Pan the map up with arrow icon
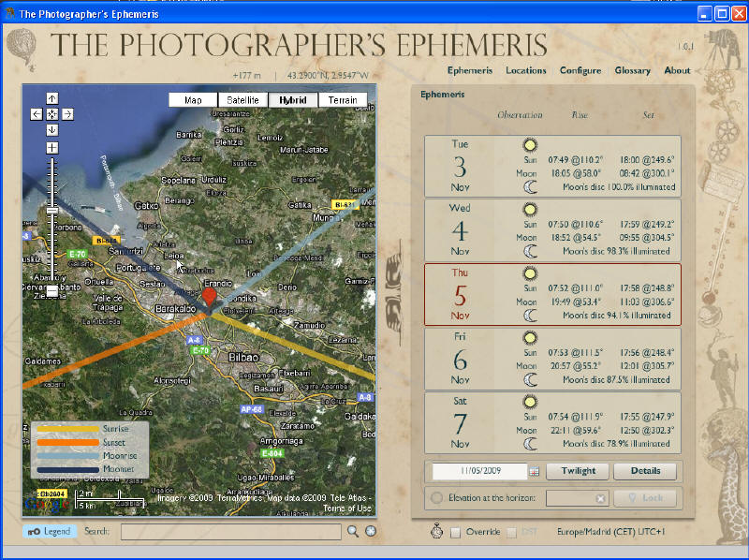The height and width of the screenshot is (560, 749). (x=52, y=98)
